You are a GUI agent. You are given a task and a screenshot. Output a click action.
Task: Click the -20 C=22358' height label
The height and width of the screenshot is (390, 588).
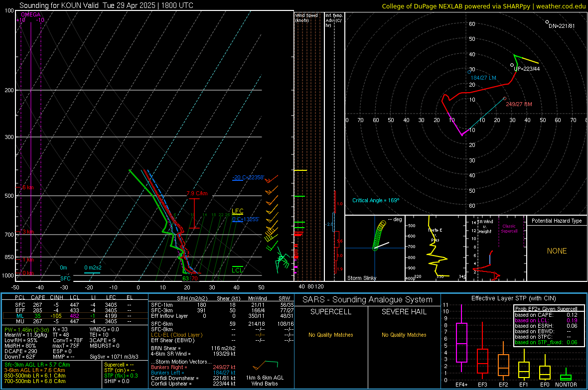click(248, 177)
